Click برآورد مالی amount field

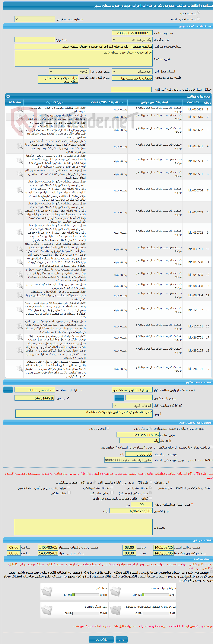tap(138, 435)
